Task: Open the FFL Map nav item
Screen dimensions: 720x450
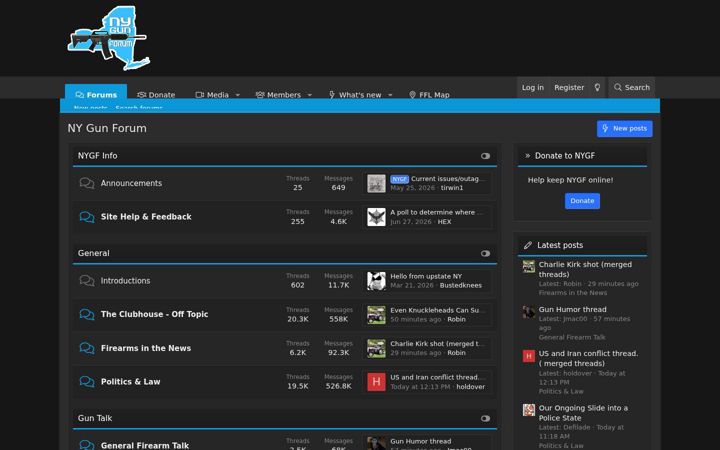Action: (429, 95)
